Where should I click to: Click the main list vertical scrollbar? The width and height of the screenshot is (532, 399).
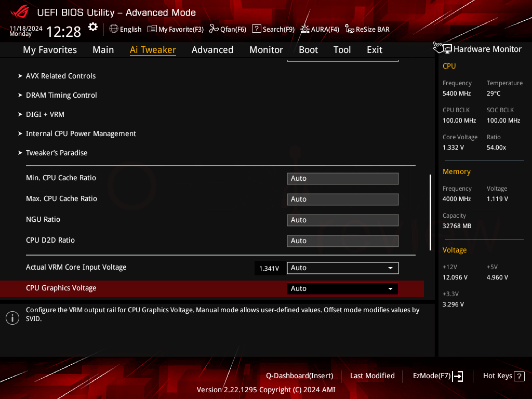click(x=430, y=212)
